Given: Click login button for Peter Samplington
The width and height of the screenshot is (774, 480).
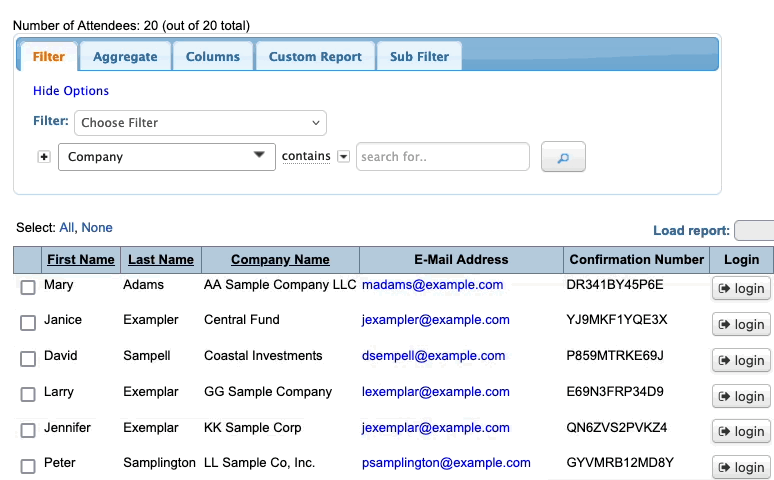Looking at the screenshot, I should (x=741, y=468).
